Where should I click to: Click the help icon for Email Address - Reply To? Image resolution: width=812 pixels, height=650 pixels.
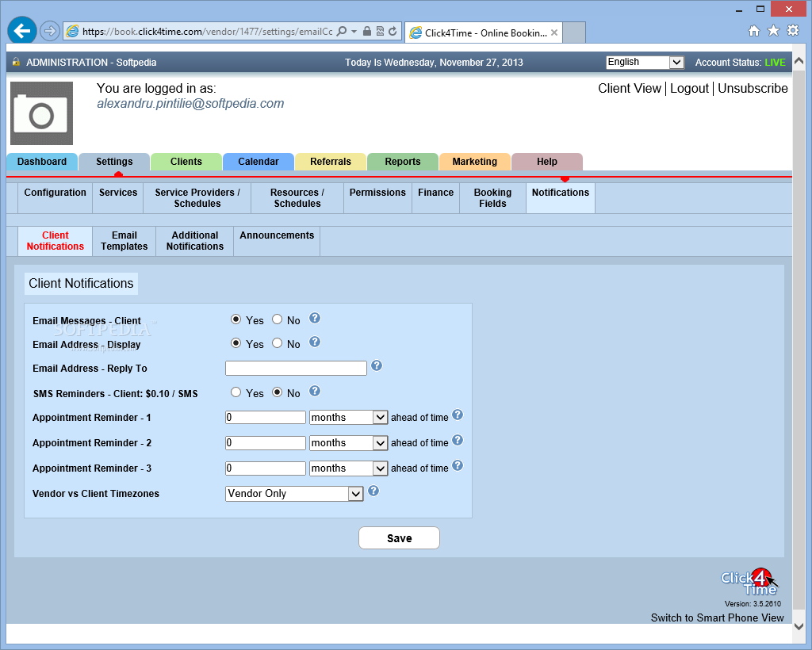[x=377, y=366]
